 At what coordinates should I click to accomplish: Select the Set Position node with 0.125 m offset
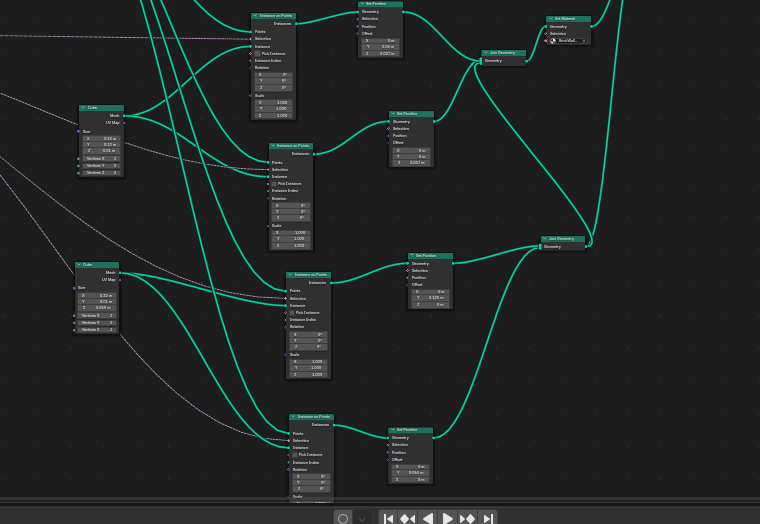433,256
